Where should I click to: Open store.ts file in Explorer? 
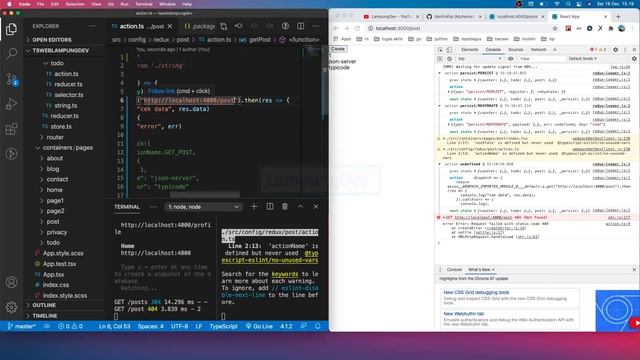[61, 127]
